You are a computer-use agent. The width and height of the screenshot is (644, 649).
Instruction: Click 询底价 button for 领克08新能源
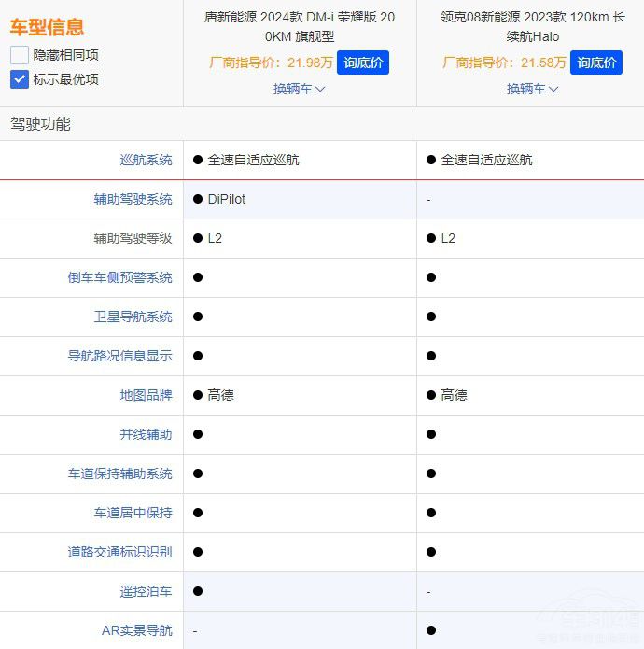[595, 63]
